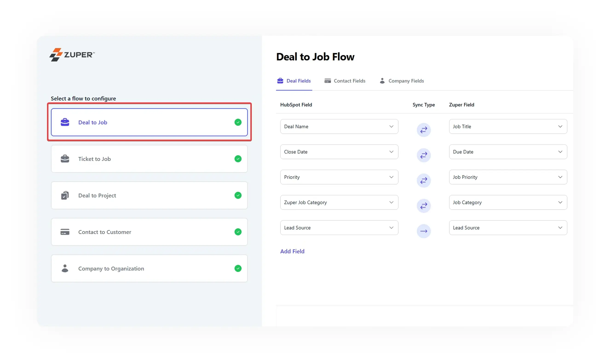Toggle the sync type for Priority row

(423, 181)
